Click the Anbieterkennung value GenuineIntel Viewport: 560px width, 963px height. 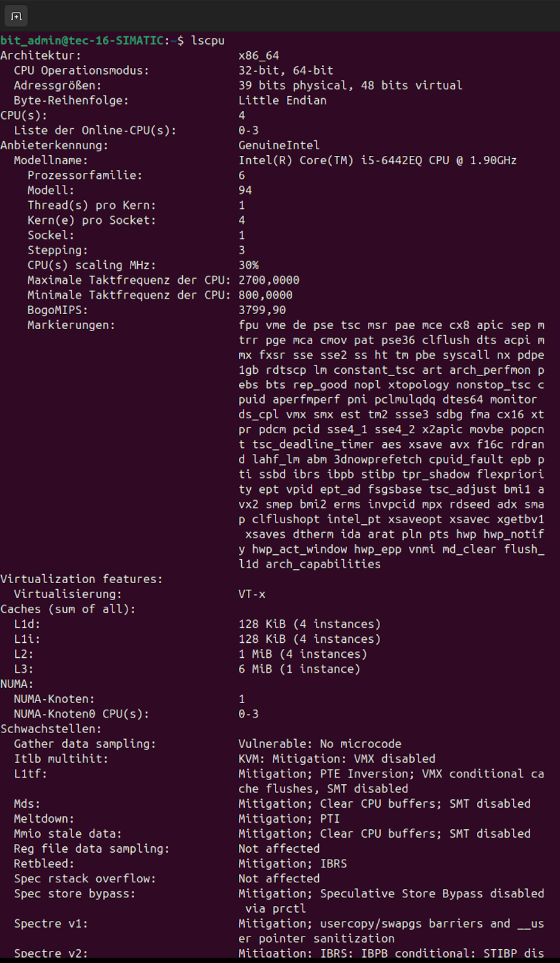(x=278, y=145)
